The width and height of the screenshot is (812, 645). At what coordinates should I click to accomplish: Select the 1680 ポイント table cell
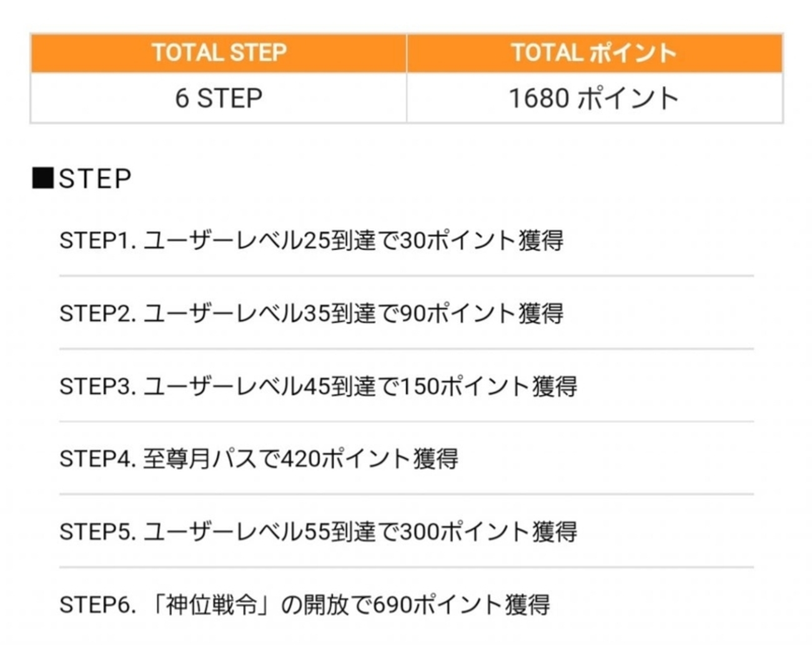point(594,98)
